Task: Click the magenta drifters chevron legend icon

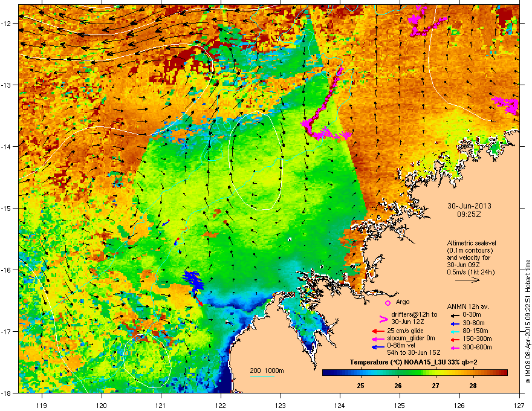Action: [383, 319]
